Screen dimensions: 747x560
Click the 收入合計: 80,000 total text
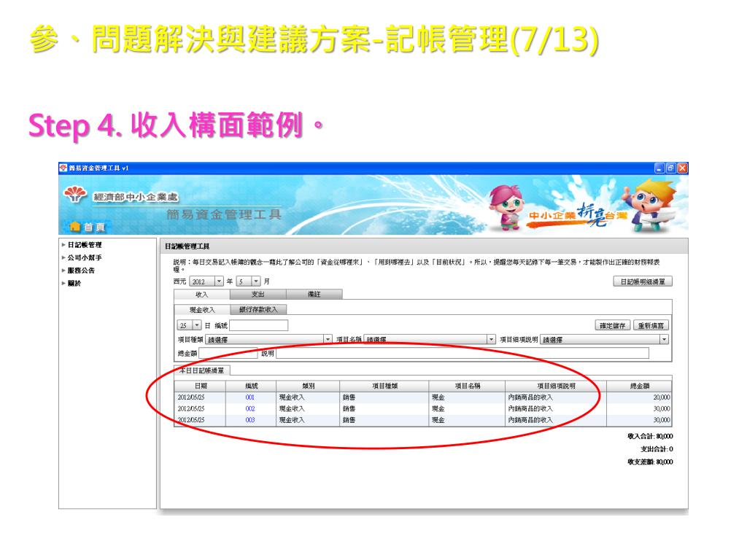pyautogui.click(x=650, y=436)
